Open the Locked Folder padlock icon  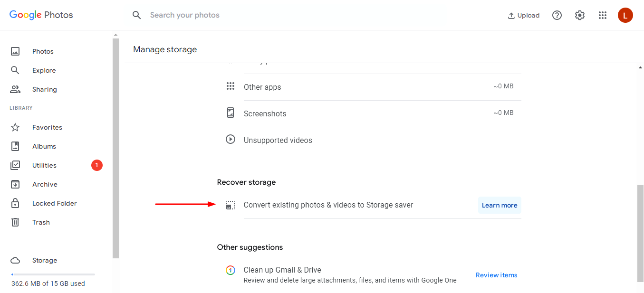pos(15,203)
